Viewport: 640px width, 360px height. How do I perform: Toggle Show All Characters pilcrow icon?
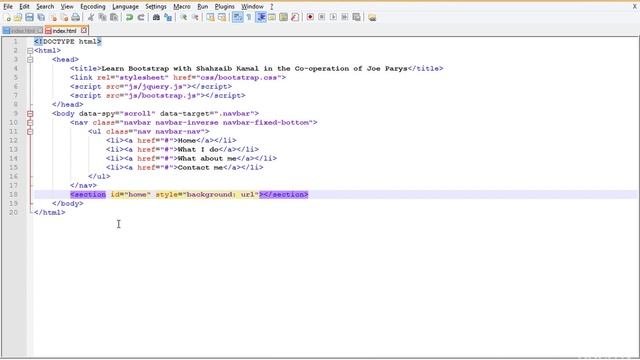(x=249, y=17)
